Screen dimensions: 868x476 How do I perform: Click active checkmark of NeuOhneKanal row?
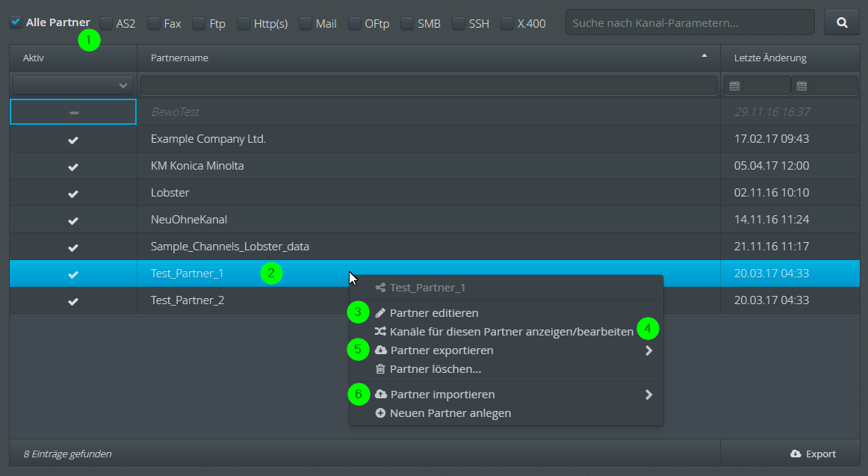tap(73, 220)
